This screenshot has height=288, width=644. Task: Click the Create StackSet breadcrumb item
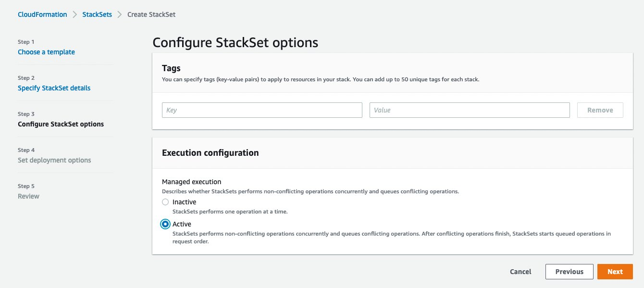point(151,14)
